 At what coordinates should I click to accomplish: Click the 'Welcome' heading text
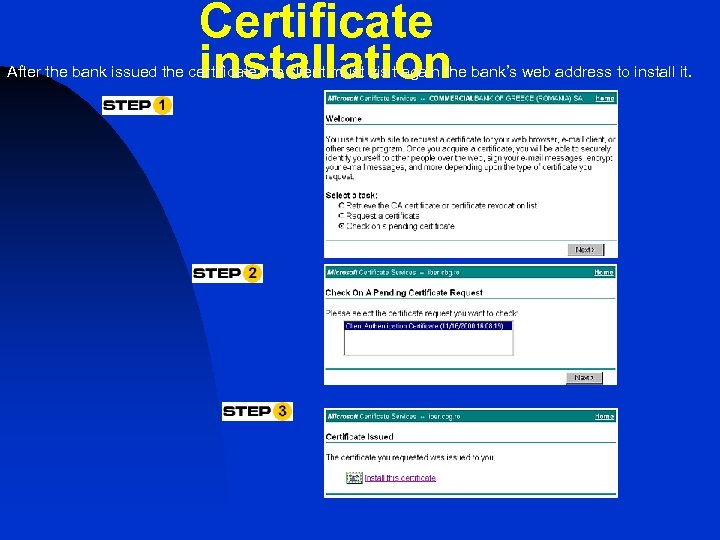click(x=343, y=119)
